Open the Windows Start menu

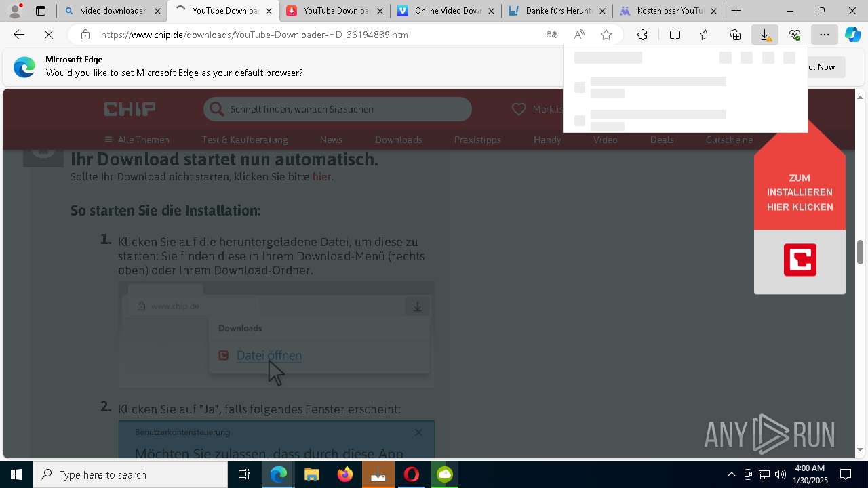click(16, 474)
